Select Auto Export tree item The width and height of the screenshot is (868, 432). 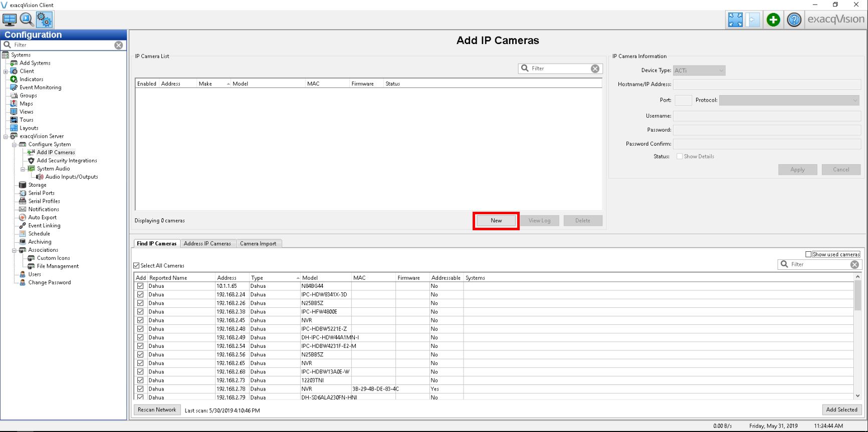tap(42, 217)
